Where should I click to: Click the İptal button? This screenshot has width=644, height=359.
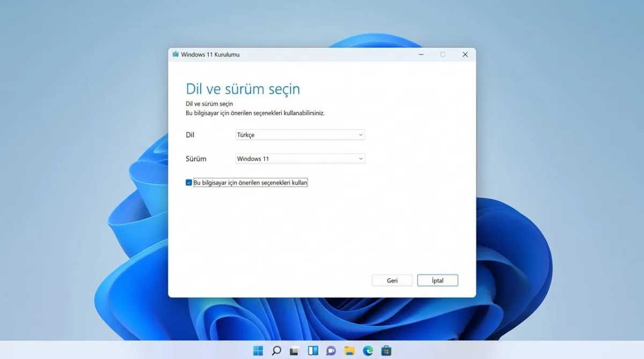click(438, 281)
